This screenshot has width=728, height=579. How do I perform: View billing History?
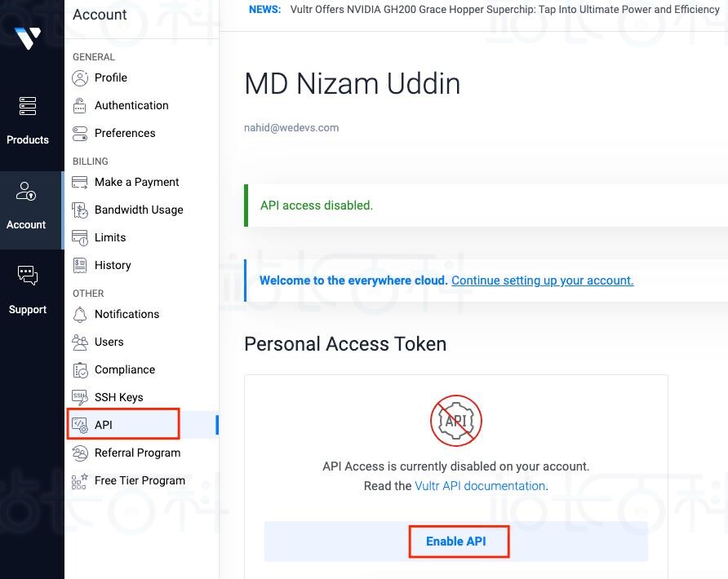tap(113, 266)
